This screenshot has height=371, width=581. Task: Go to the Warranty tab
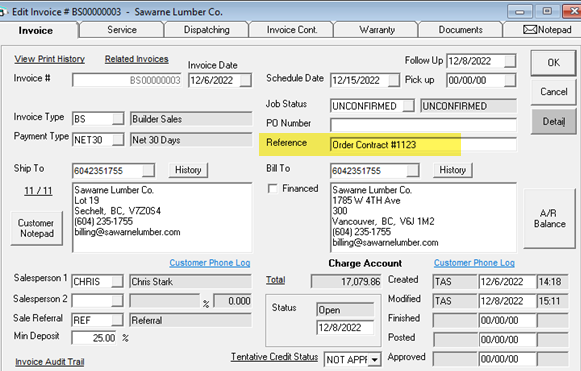pos(376,30)
